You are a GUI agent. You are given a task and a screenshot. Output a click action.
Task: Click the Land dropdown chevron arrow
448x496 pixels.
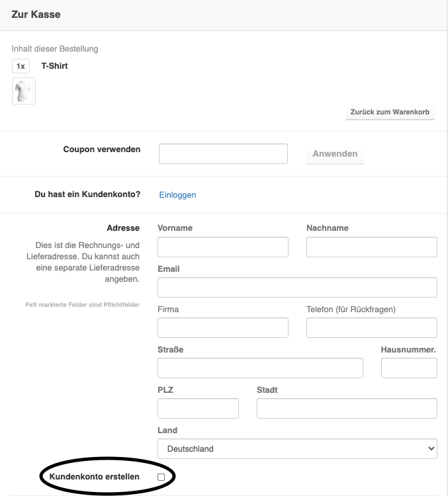(431, 448)
